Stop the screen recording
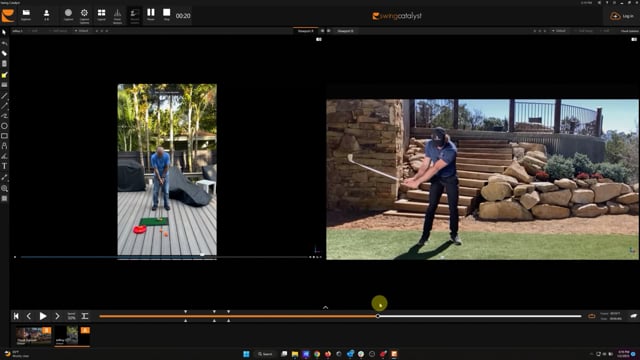 [x=167, y=15]
